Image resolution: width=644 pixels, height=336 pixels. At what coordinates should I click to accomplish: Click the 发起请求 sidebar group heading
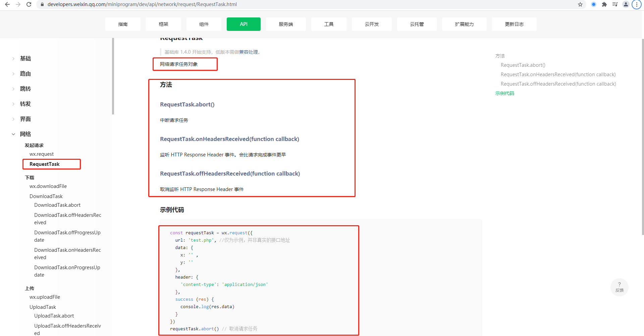[34, 145]
